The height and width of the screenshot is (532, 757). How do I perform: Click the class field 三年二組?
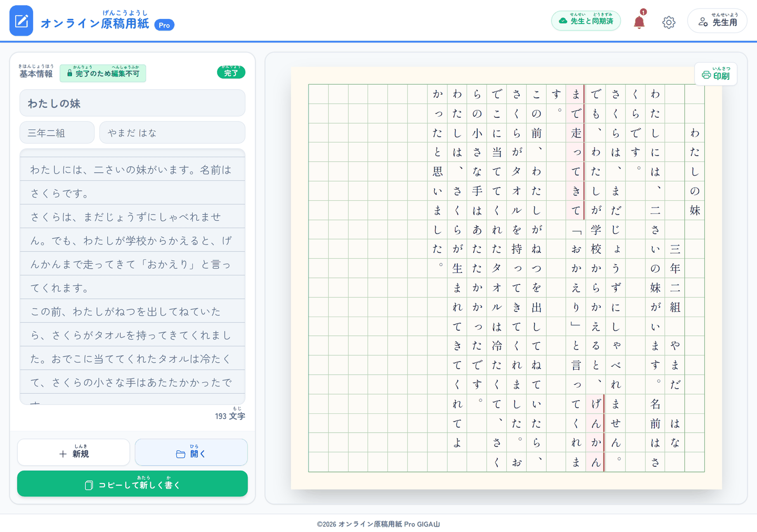click(57, 132)
